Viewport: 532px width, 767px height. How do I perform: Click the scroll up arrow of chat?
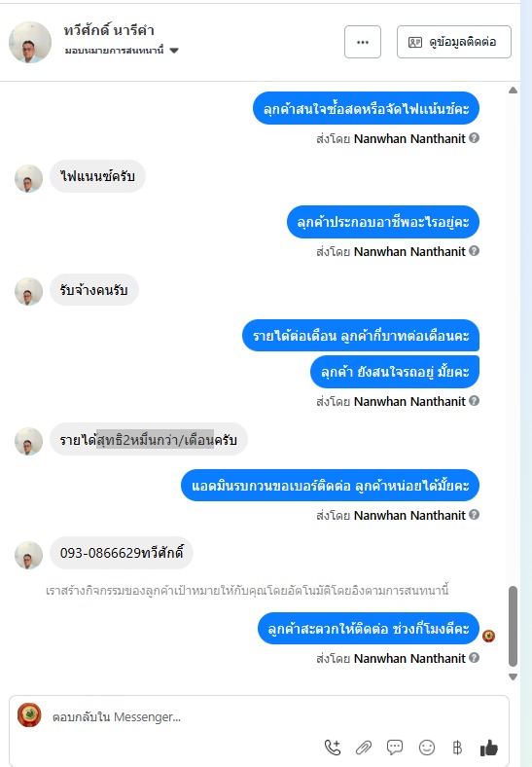[513, 90]
